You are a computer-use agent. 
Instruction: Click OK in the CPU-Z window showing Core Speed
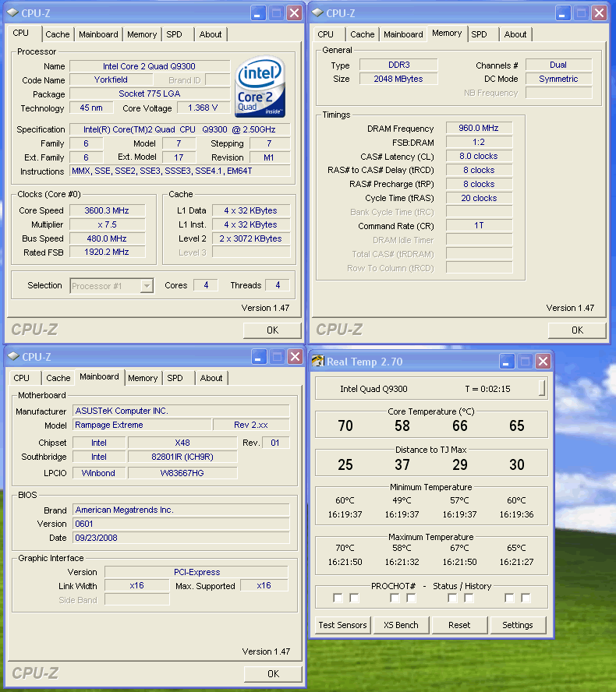click(272, 330)
